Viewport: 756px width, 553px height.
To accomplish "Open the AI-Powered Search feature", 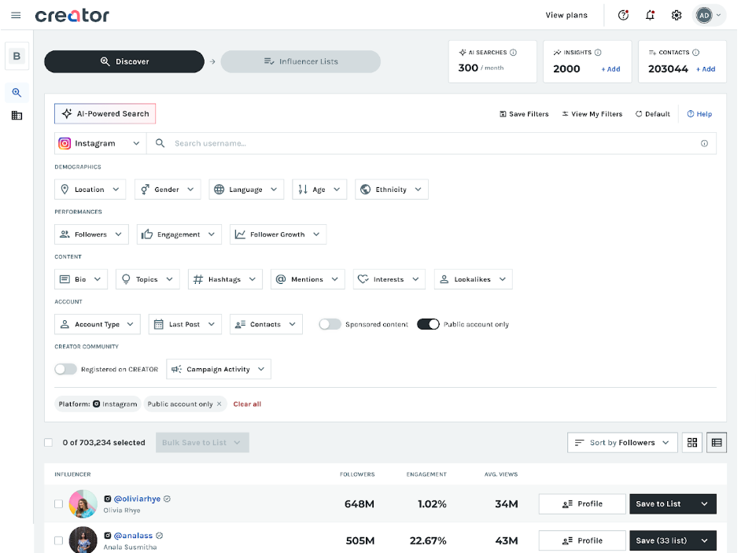I will point(105,112).
